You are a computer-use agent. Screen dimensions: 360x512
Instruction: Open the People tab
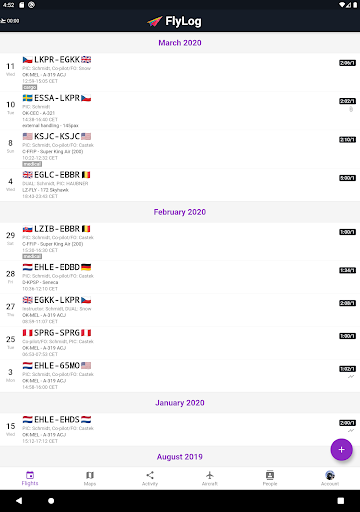click(x=270, y=478)
